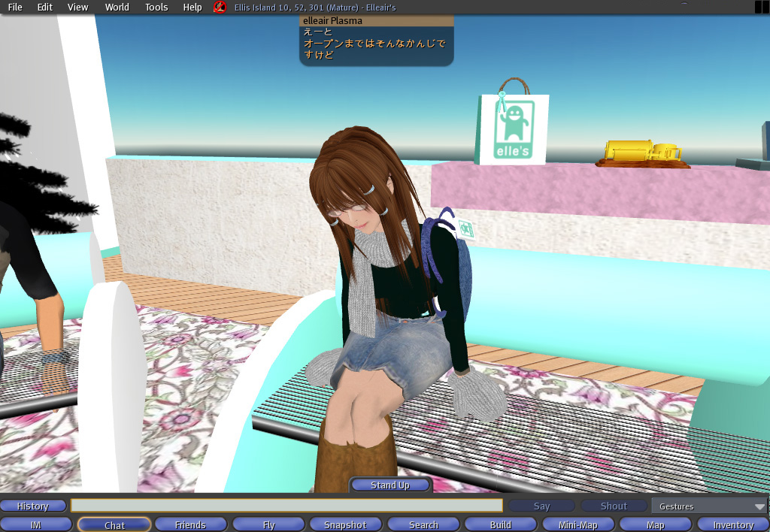
Task: Open chat History
Action: 33,506
